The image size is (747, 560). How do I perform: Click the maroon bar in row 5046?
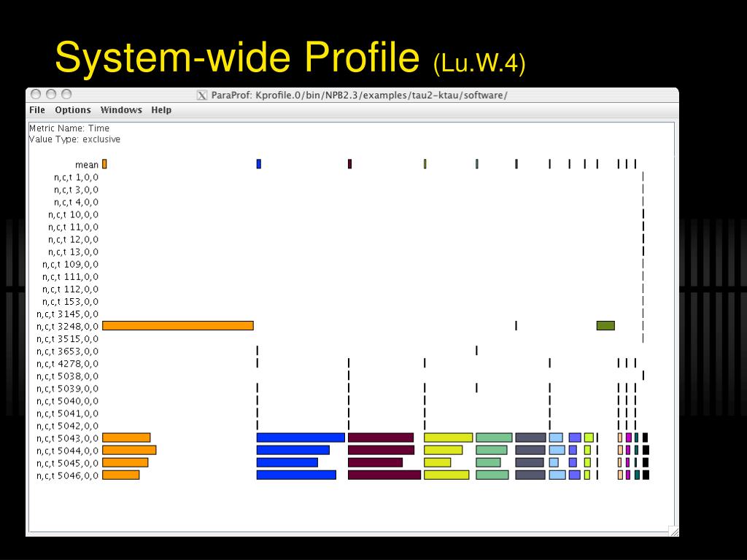pyautogui.click(x=384, y=475)
